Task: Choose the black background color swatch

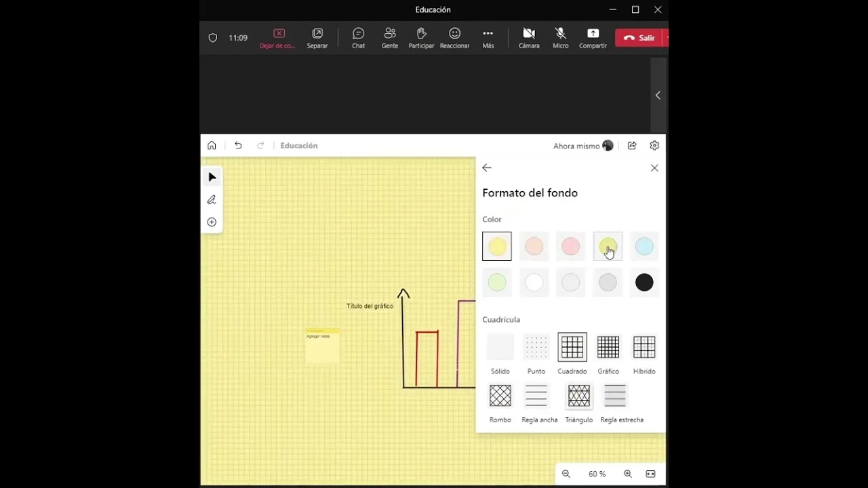Action: click(x=644, y=283)
